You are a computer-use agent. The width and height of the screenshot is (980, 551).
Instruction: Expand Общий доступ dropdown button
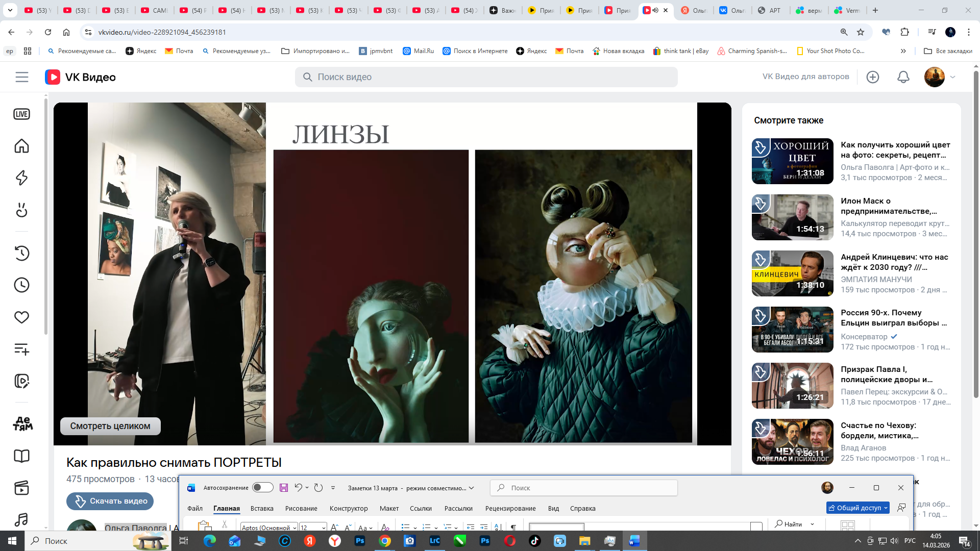[x=886, y=508]
